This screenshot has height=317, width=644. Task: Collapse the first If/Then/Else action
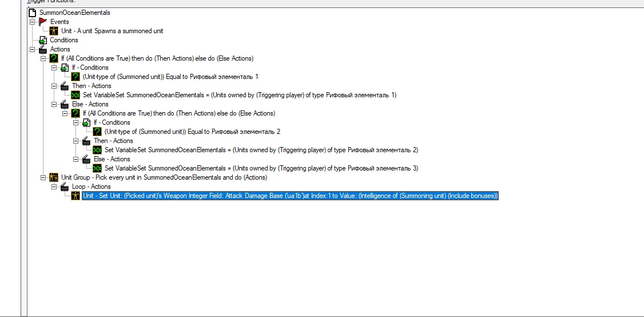pos(43,58)
